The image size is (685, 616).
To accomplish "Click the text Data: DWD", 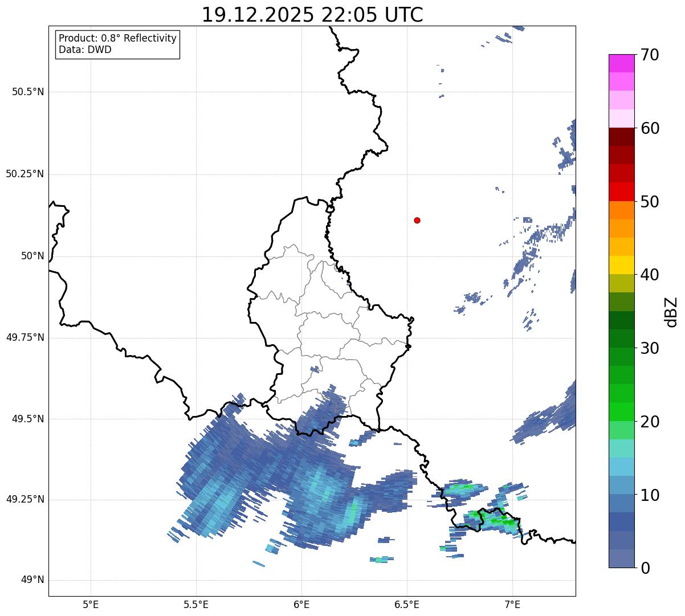I will pyautogui.click(x=85, y=50).
